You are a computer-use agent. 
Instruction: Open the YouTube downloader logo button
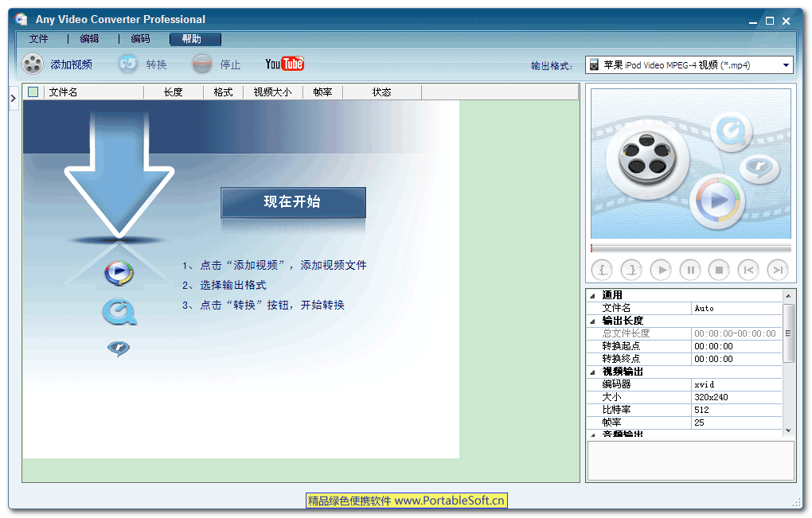click(284, 64)
